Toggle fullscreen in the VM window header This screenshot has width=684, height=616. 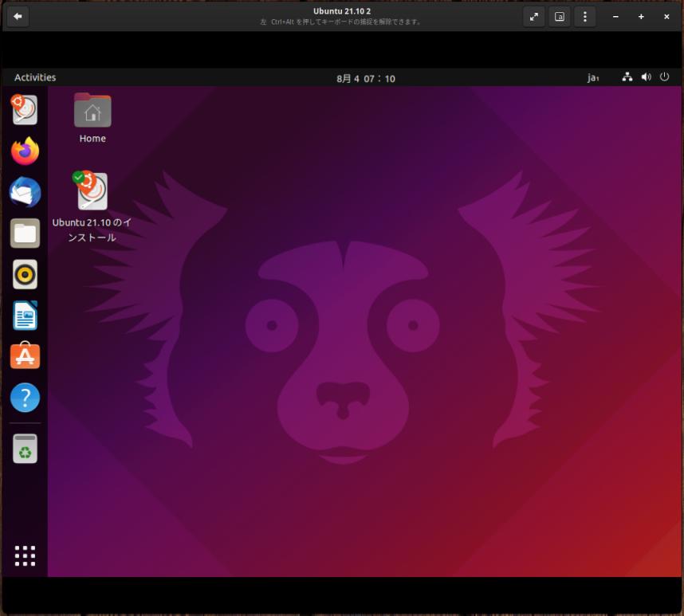pyautogui.click(x=533, y=17)
